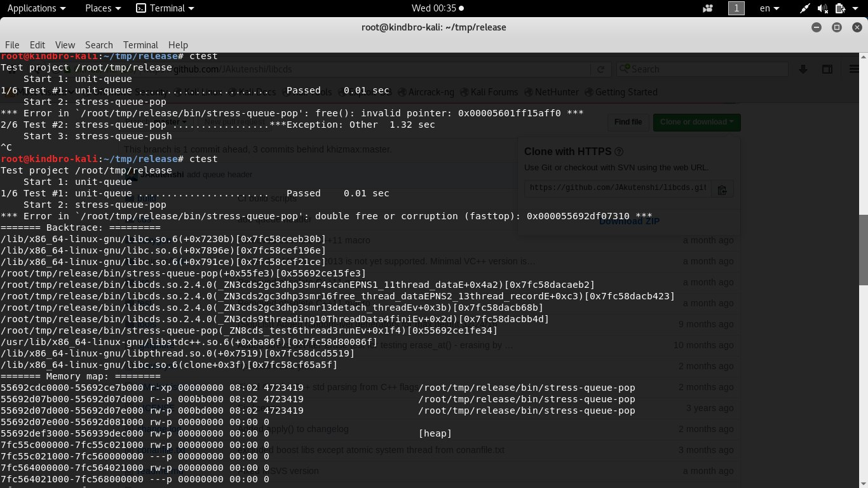This screenshot has height=488, width=868.
Task: Click the browser downloads arrow icon
Action: coord(803,69)
